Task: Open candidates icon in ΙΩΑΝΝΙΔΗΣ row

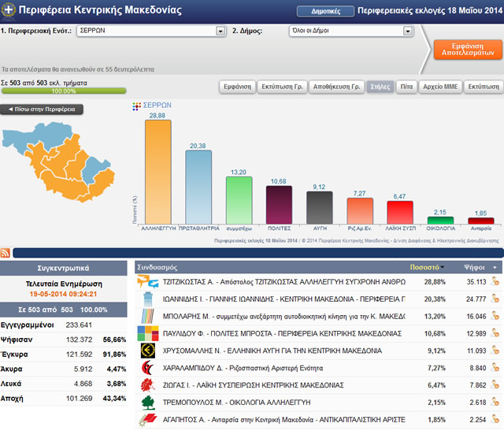Action: (496, 299)
